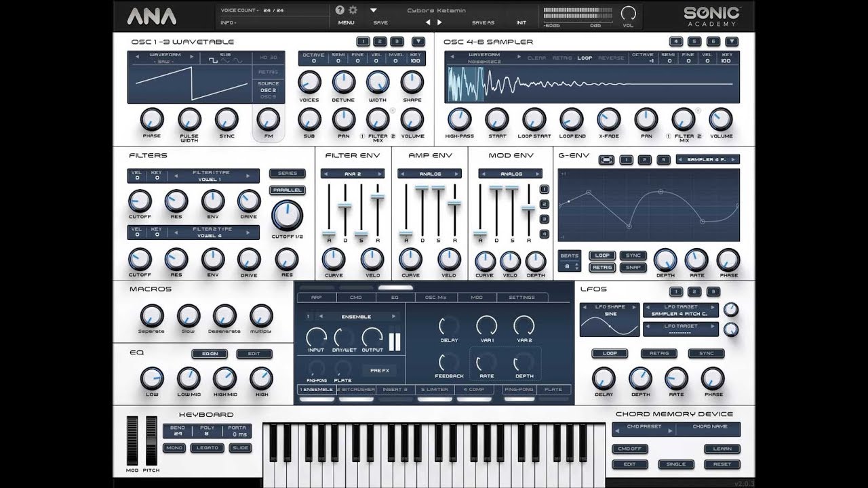This screenshot has width=868, height=488.
Task: Toggle LFO RETRIG button
Action: tap(658, 353)
